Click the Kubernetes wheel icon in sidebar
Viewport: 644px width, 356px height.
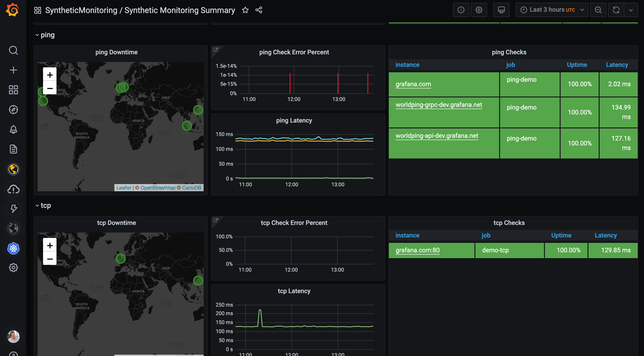click(x=13, y=248)
